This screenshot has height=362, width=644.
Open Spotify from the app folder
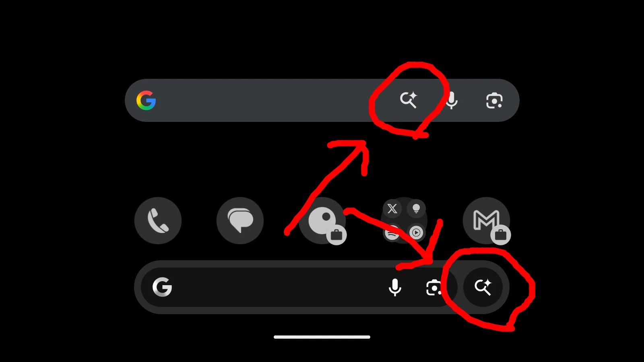392,232
